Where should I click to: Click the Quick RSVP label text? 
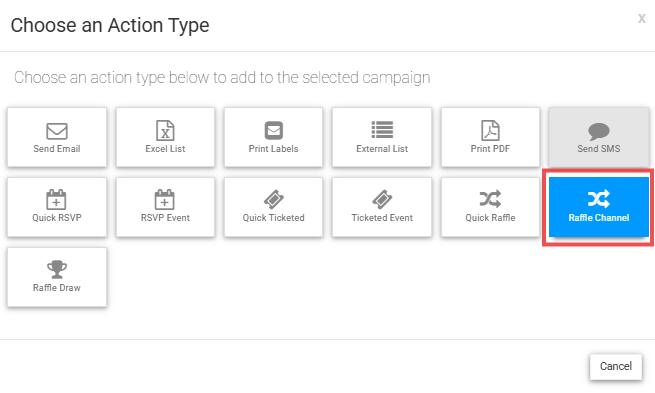pos(57,218)
